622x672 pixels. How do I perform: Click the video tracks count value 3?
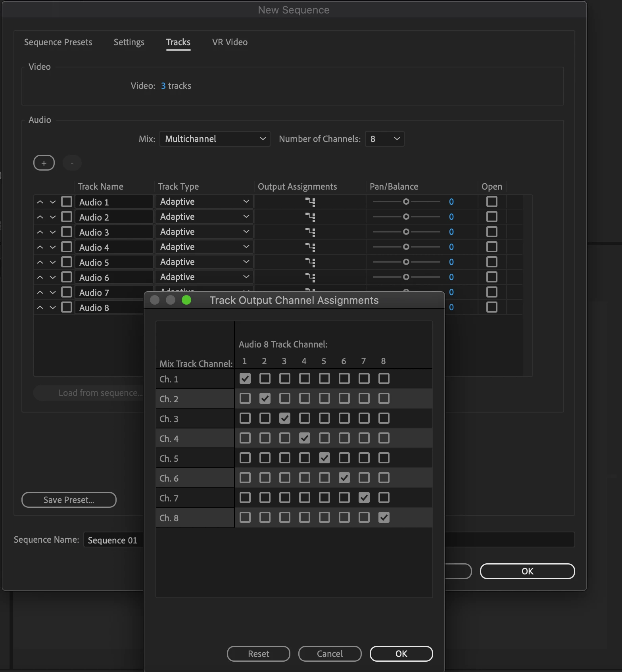[x=163, y=86]
